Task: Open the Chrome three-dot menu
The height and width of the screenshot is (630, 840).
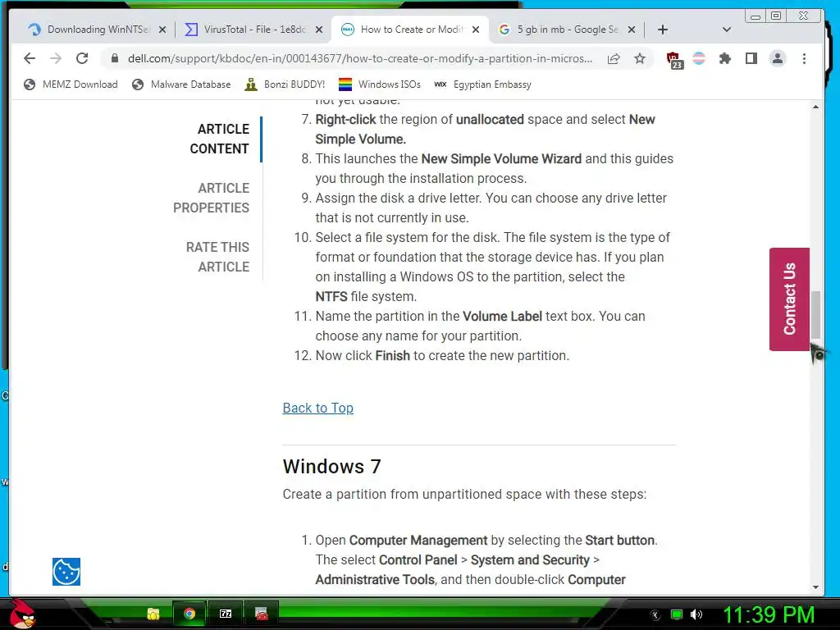Action: (804, 58)
